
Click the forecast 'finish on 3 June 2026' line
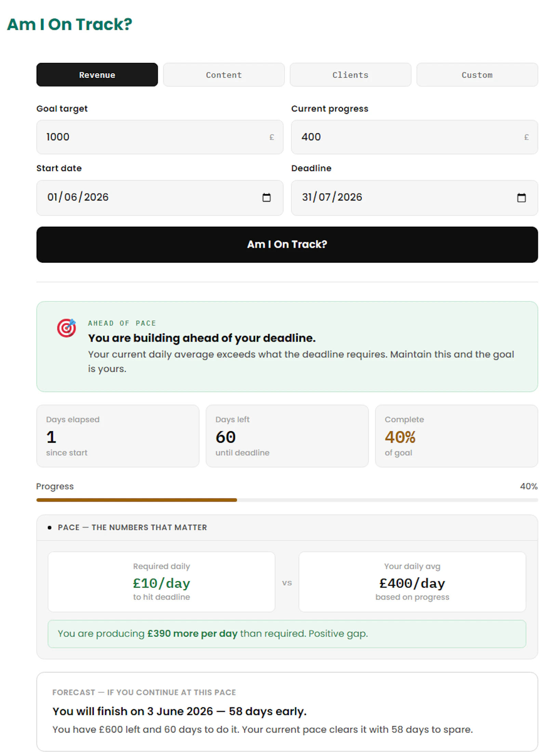pos(179,711)
